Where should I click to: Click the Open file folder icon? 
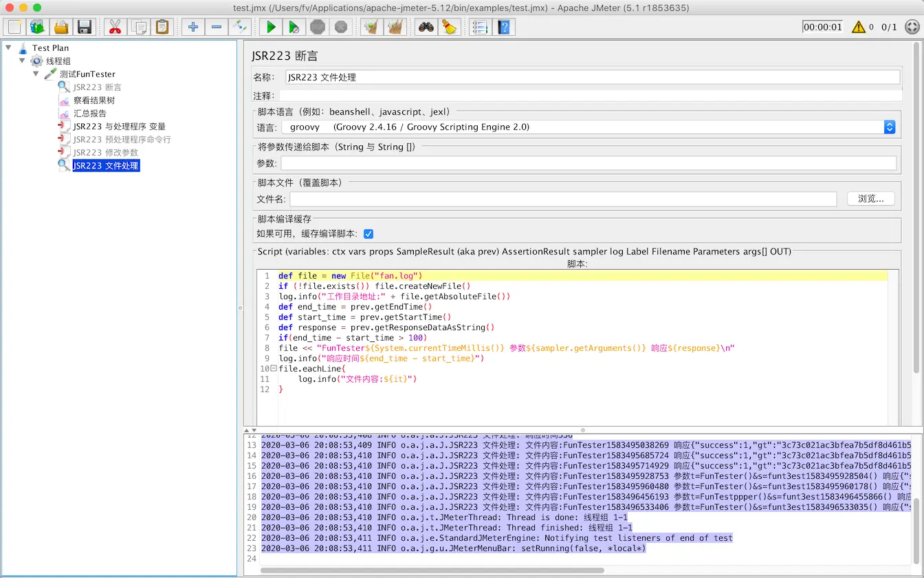pos(61,27)
